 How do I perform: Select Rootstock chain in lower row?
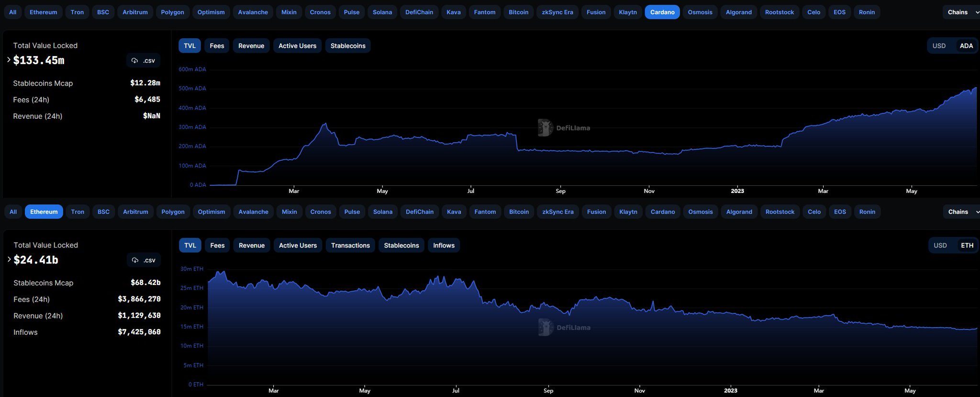(780, 212)
